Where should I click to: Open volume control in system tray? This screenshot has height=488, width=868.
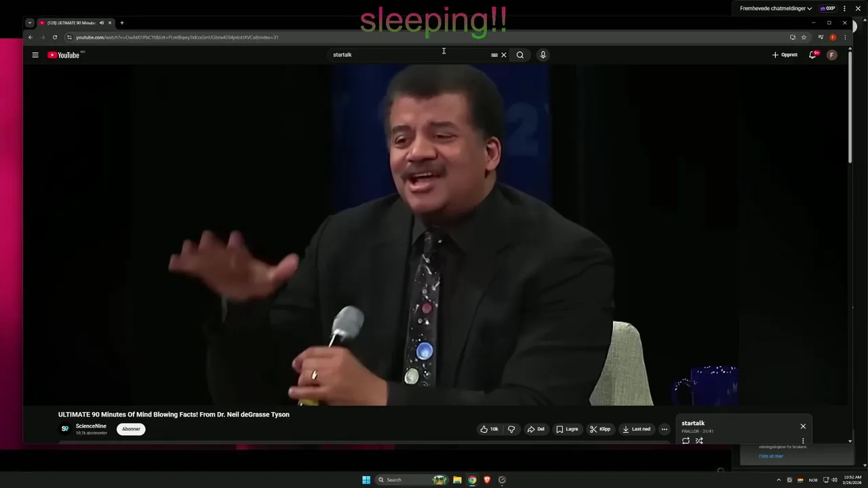coord(834,480)
